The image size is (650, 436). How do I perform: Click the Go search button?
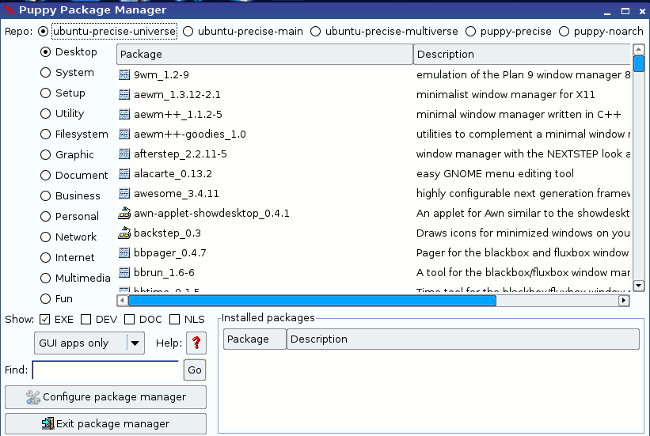pos(194,370)
